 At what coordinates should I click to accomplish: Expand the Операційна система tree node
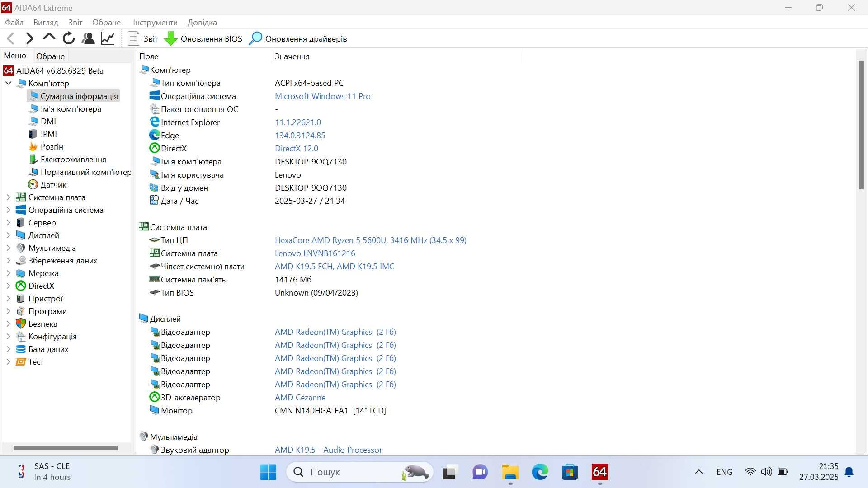pos(8,210)
